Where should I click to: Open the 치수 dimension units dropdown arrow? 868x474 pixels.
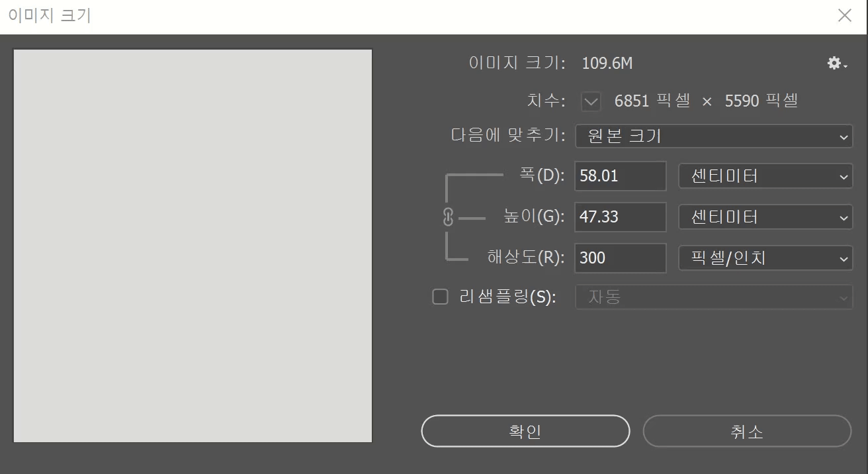[591, 101]
